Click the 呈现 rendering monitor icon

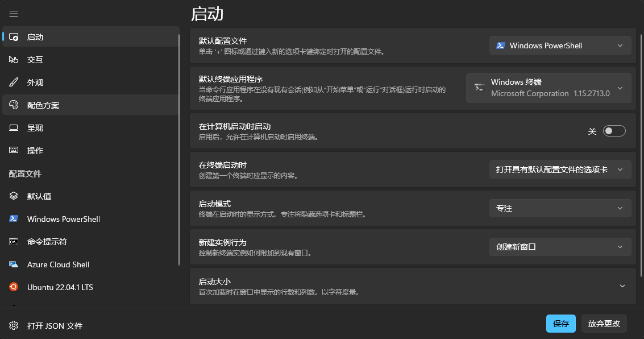click(14, 128)
